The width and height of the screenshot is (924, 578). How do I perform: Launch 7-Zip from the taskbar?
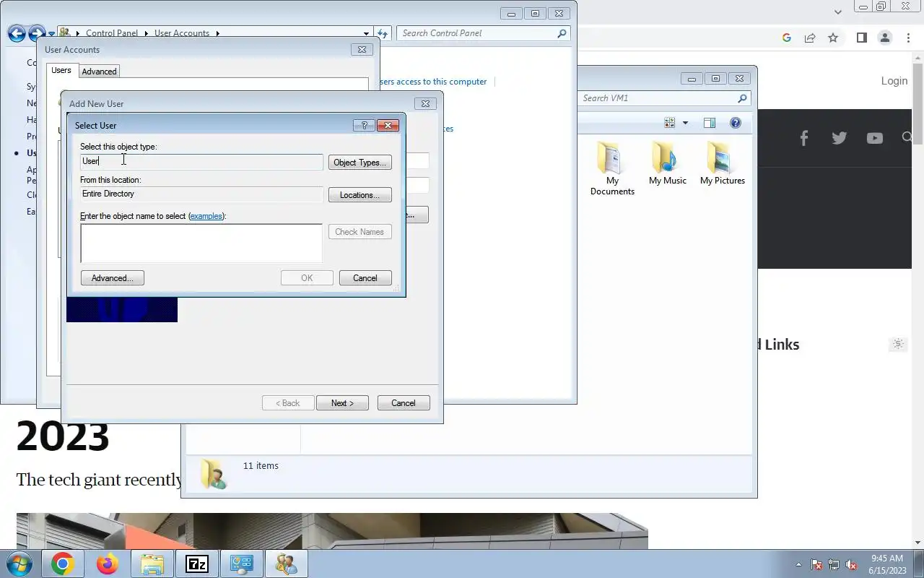pyautogui.click(x=197, y=564)
